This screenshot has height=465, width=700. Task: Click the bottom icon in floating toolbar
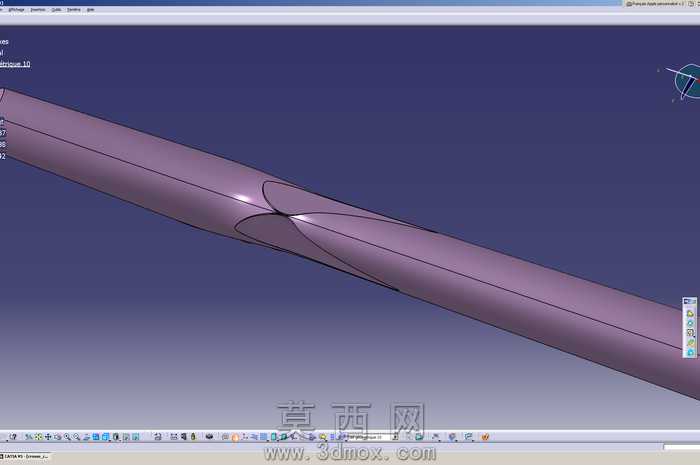click(x=690, y=352)
